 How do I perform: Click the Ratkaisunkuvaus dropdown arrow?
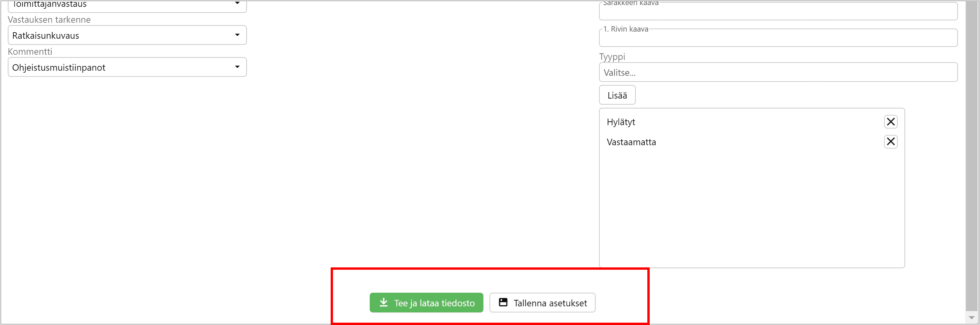pyautogui.click(x=237, y=35)
